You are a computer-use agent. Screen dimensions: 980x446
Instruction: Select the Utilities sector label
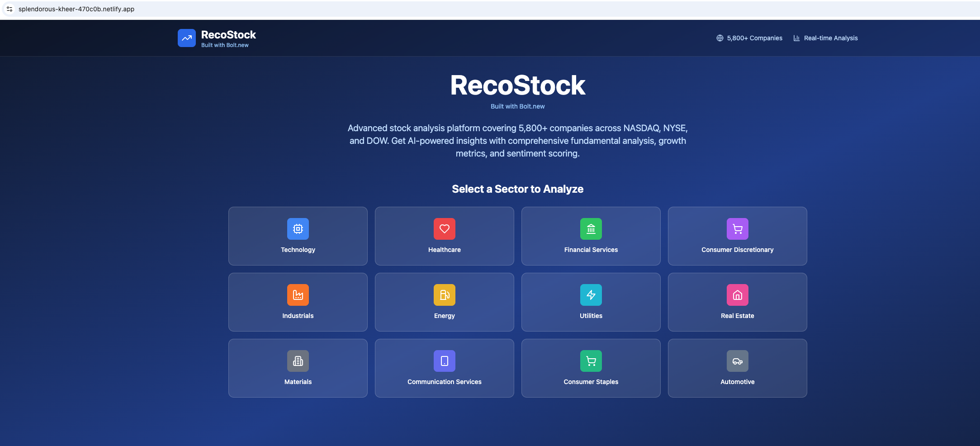591,316
